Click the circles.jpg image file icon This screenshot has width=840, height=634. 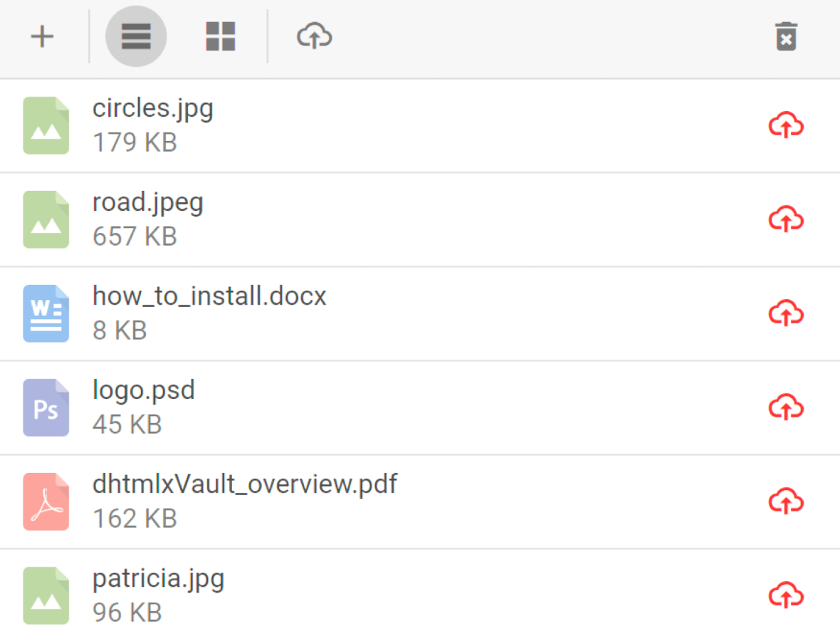[x=46, y=125]
